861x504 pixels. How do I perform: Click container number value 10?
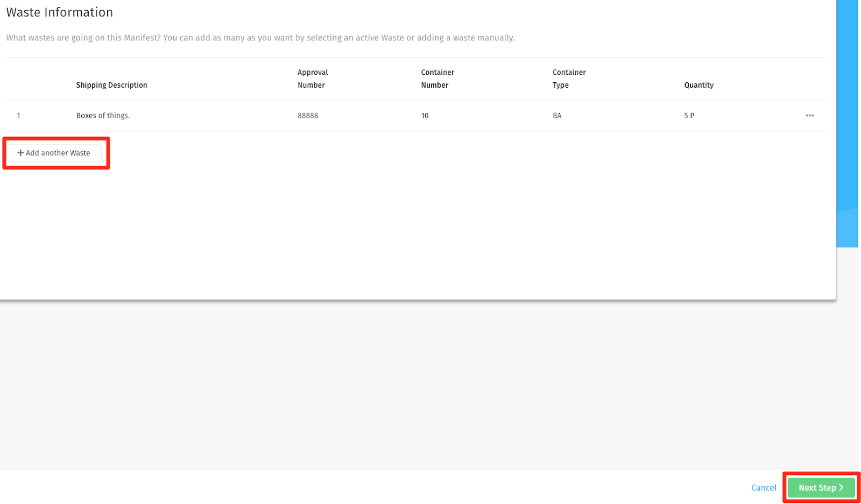point(425,116)
